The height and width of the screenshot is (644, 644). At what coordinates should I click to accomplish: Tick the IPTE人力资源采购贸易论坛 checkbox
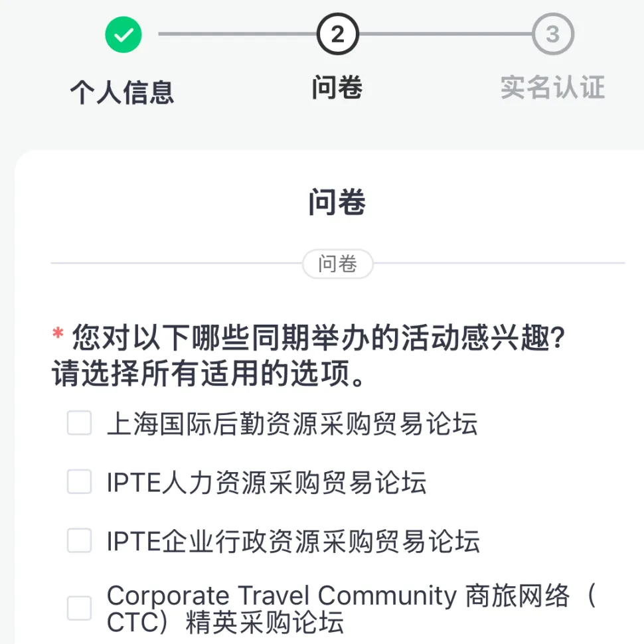pos(79,481)
